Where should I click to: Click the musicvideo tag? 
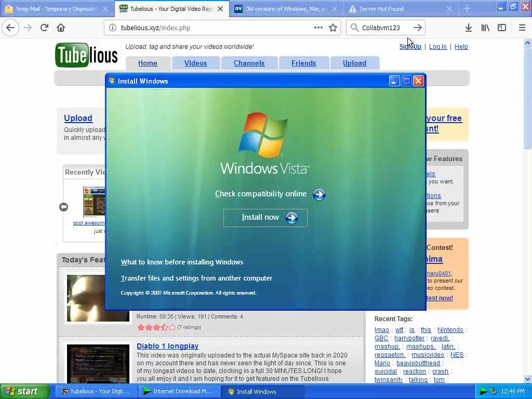(428, 354)
